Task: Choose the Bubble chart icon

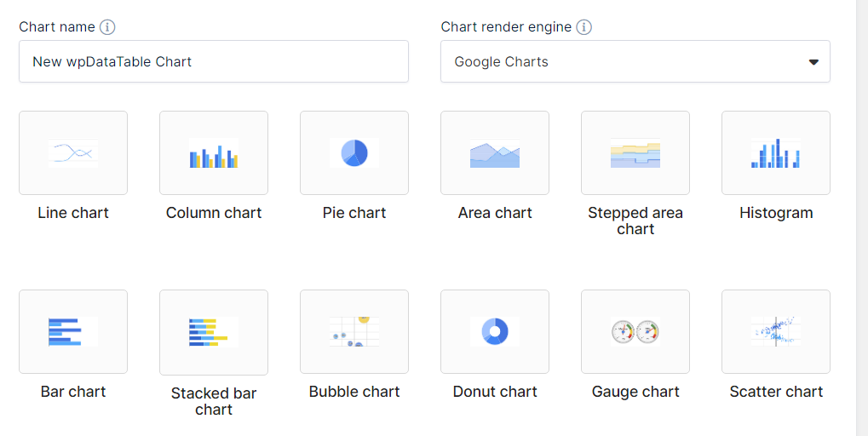Action: point(354,331)
